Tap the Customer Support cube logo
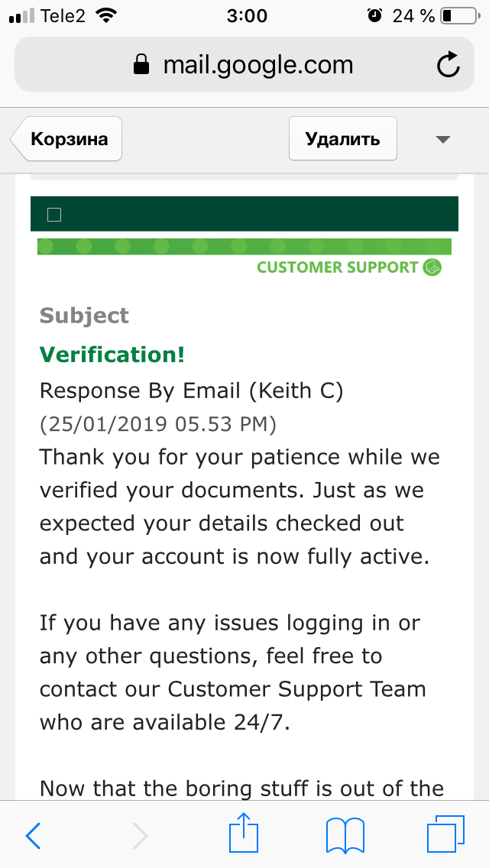This screenshot has height=868, width=489. click(x=432, y=267)
